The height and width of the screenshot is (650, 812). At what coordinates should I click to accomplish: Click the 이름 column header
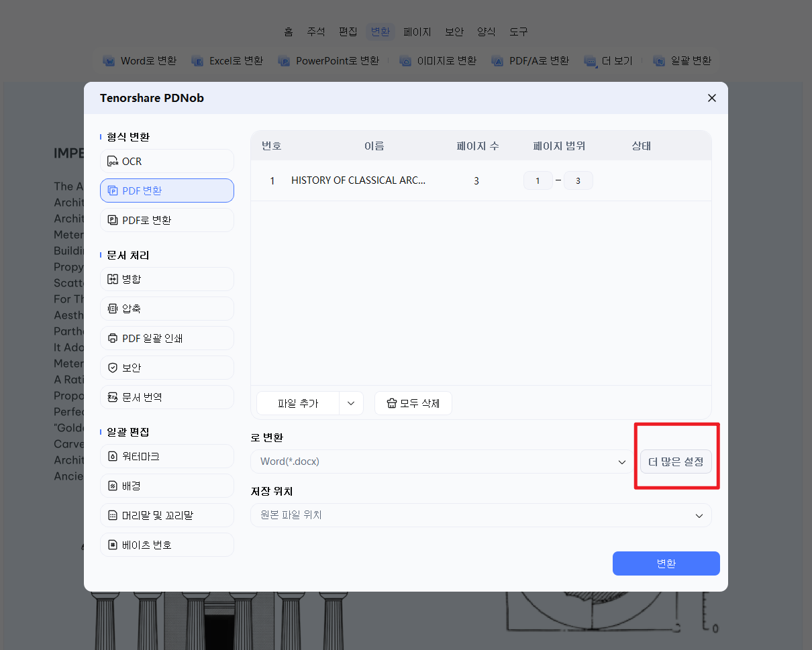coord(374,146)
